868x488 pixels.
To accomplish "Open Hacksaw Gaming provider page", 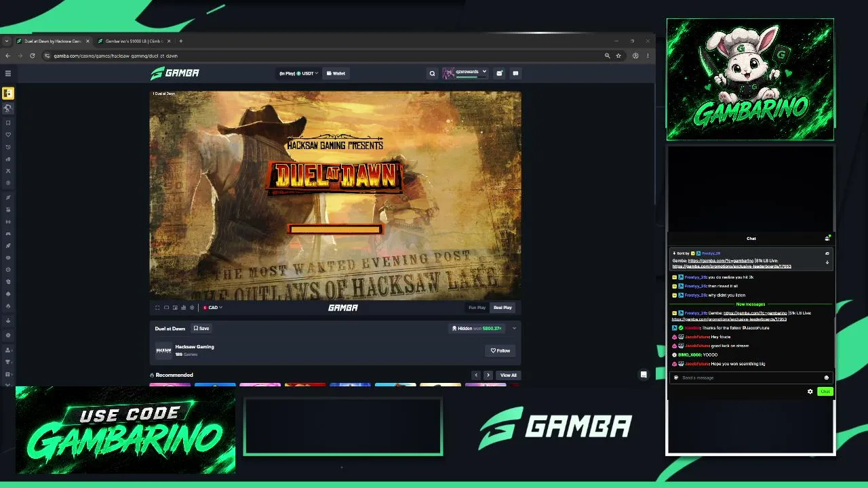I will tap(195, 347).
